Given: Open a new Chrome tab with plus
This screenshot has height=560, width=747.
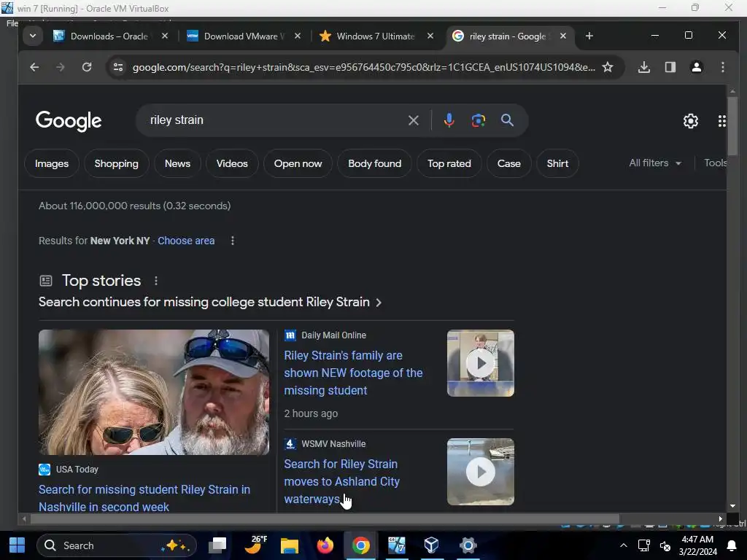Looking at the screenshot, I should click(x=589, y=36).
